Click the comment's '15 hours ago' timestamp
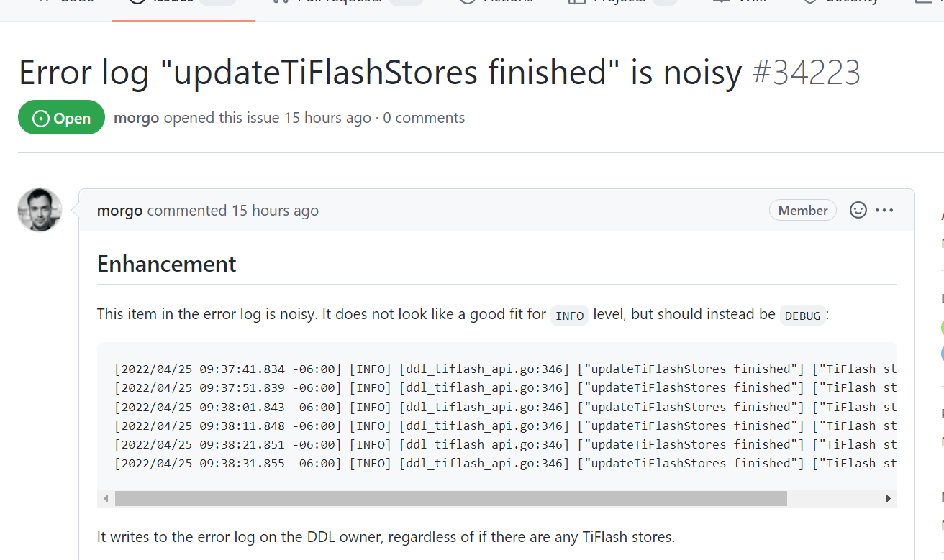This screenshot has width=944, height=560. [x=275, y=211]
